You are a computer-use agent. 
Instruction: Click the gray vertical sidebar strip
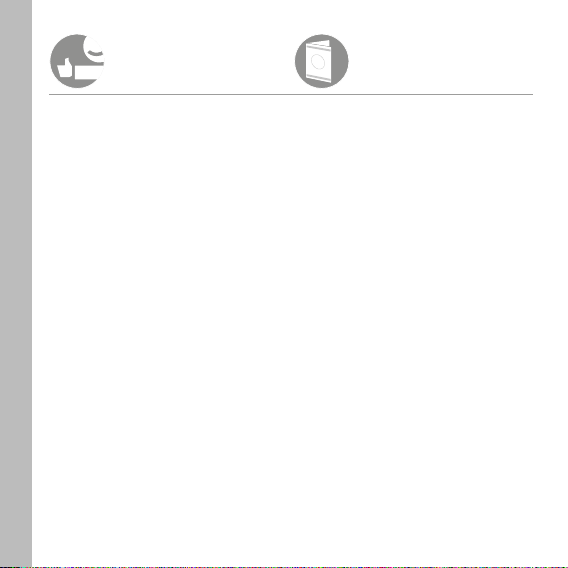(x=16, y=283)
